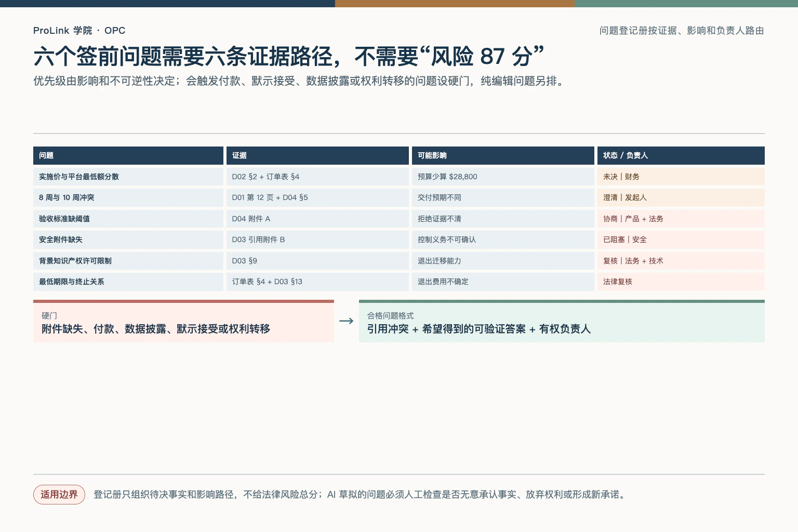
Task: Click the 可能影响 column header
Action: click(503, 155)
